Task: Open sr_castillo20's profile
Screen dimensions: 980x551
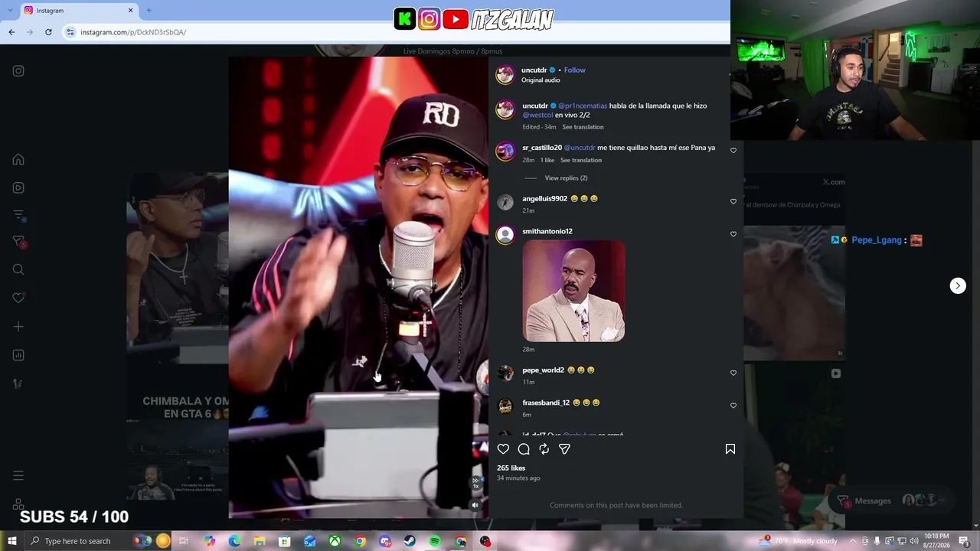Action: (x=542, y=148)
